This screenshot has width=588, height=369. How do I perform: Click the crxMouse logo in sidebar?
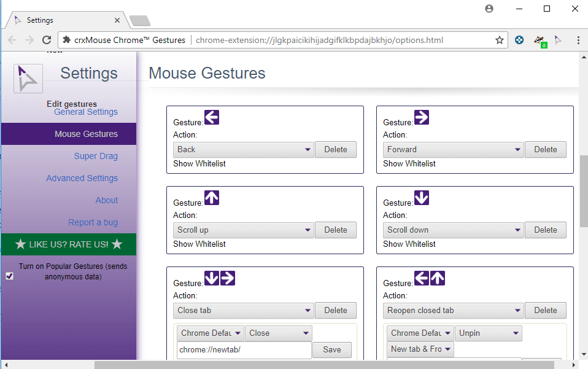(28, 79)
